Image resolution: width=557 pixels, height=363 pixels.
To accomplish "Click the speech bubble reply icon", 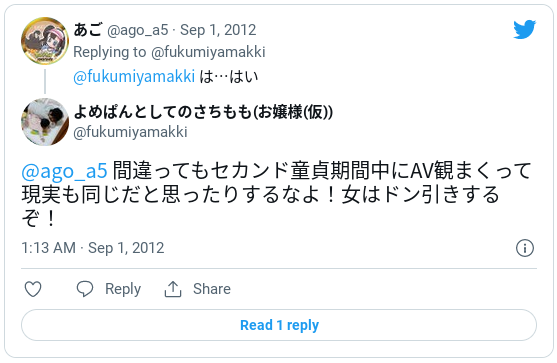I will (85, 289).
